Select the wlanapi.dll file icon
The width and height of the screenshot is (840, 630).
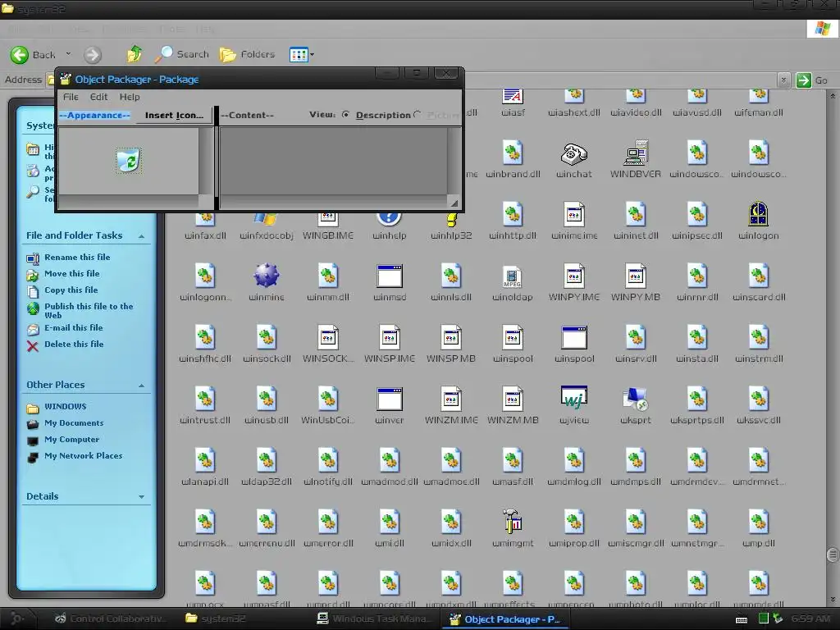[204, 461]
